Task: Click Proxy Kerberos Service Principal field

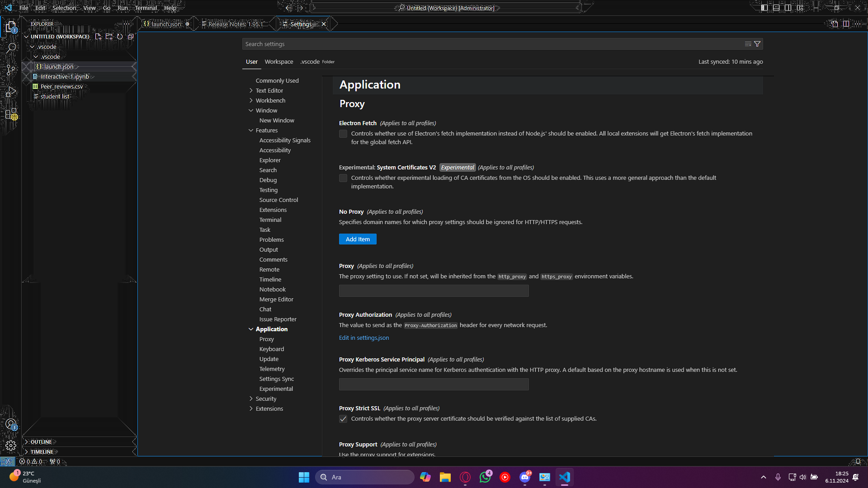Action: [x=434, y=384]
